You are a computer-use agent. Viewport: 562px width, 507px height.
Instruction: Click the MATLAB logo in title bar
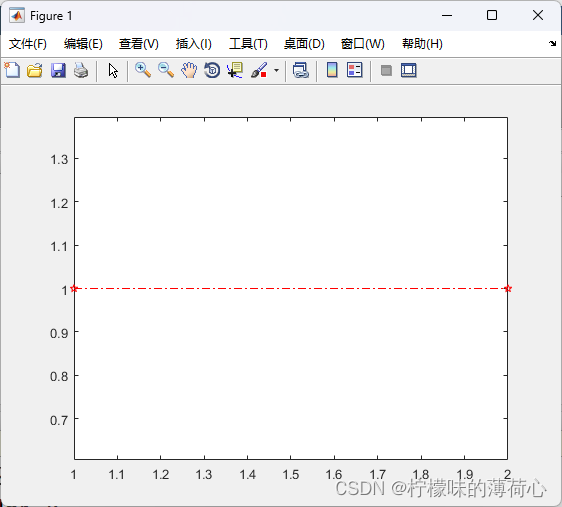17,15
